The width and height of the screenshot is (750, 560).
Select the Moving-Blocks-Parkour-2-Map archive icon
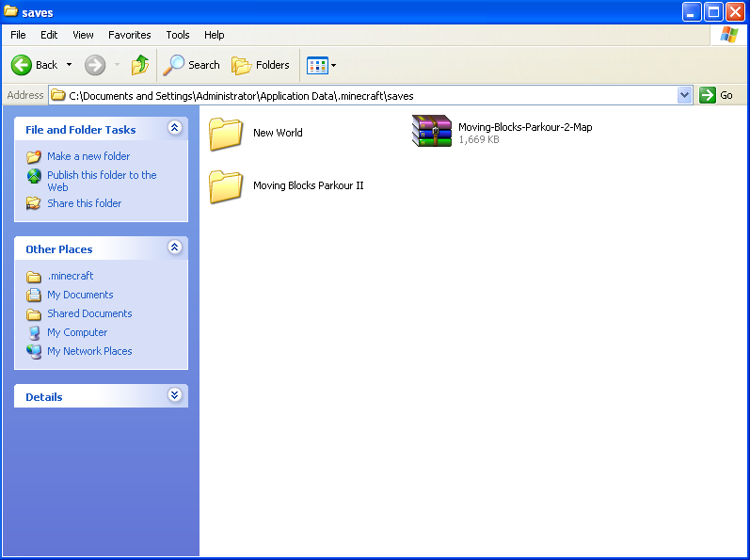click(432, 132)
